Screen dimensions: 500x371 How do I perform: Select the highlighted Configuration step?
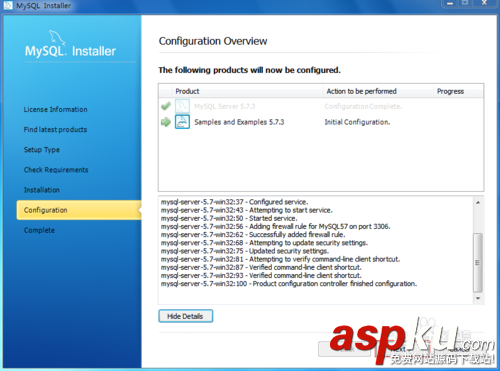pyautogui.click(x=79, y=210)
